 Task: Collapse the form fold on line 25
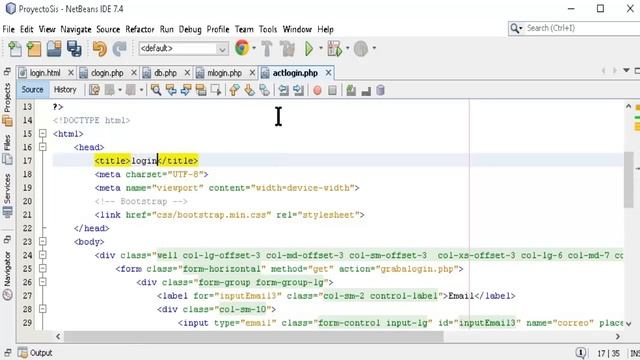click(42, 268)
